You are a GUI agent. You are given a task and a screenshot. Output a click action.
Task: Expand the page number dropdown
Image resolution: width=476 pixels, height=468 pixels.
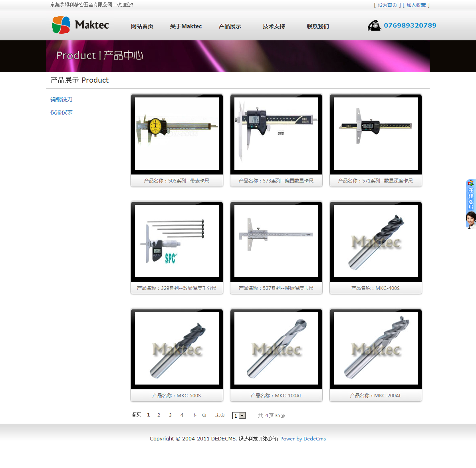(242, 416)
